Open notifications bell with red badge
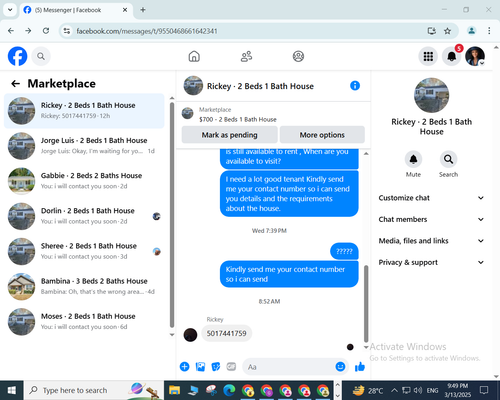The width and height of the screenshot is (500, 400). pyautogui.click(x=451, y=56)
